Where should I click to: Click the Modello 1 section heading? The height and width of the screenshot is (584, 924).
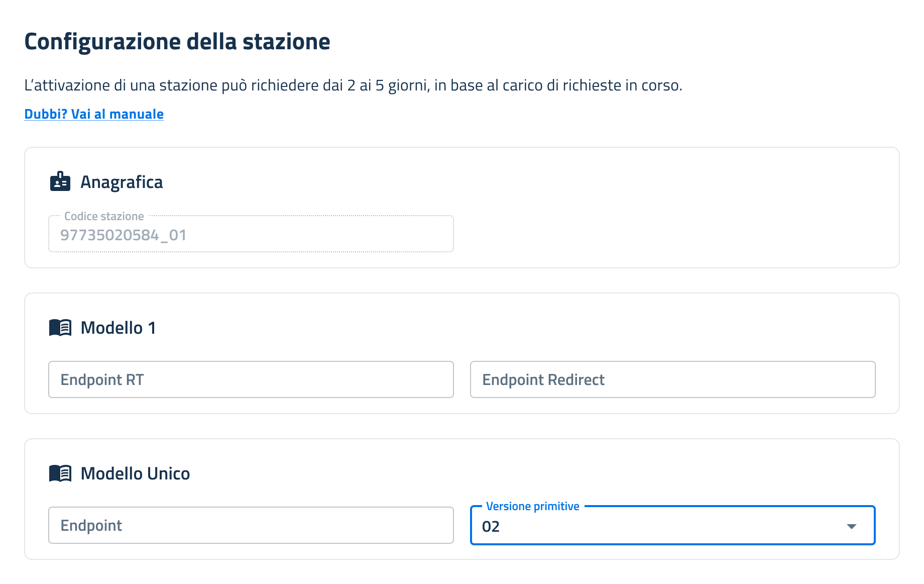(118, 328)
